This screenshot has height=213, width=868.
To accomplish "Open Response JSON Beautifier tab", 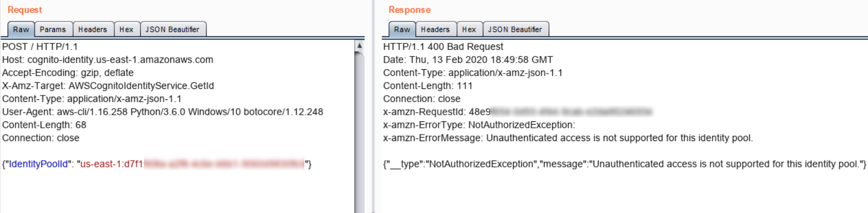I will (x=515, y=30).
